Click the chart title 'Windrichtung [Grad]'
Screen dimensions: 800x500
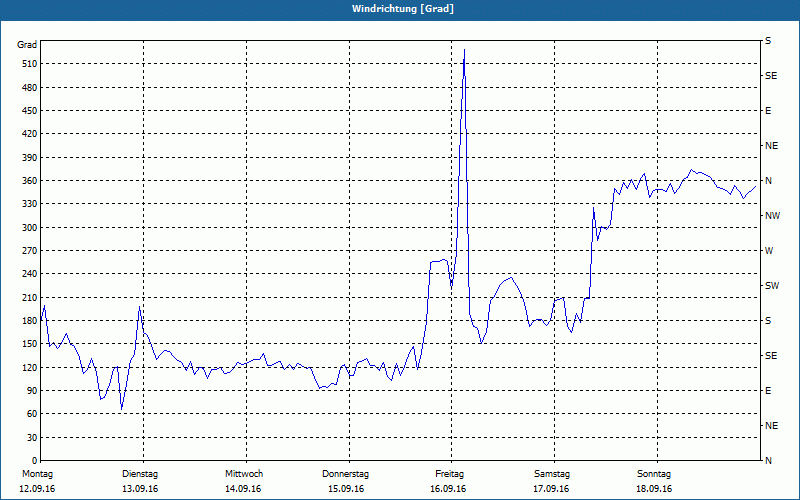pos(403,9)
